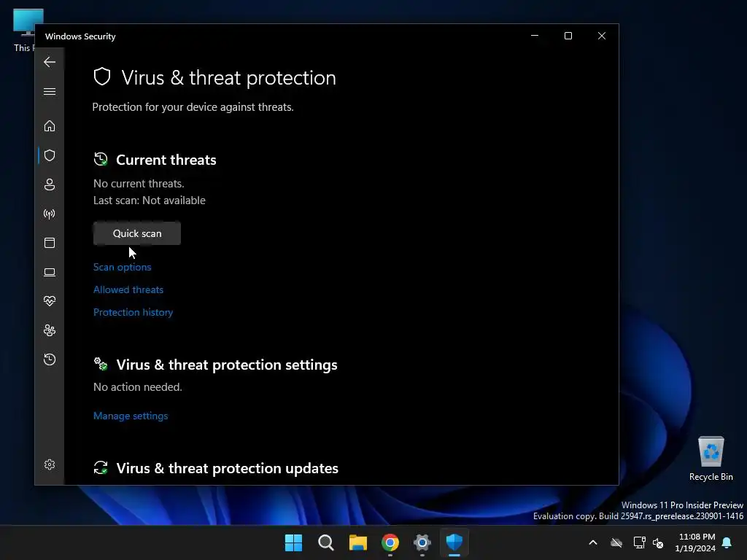This screenshot has width=747, height=560.
Task: Open Firewall & network protection sidebar icon
Action: click(x=50, y=214)
